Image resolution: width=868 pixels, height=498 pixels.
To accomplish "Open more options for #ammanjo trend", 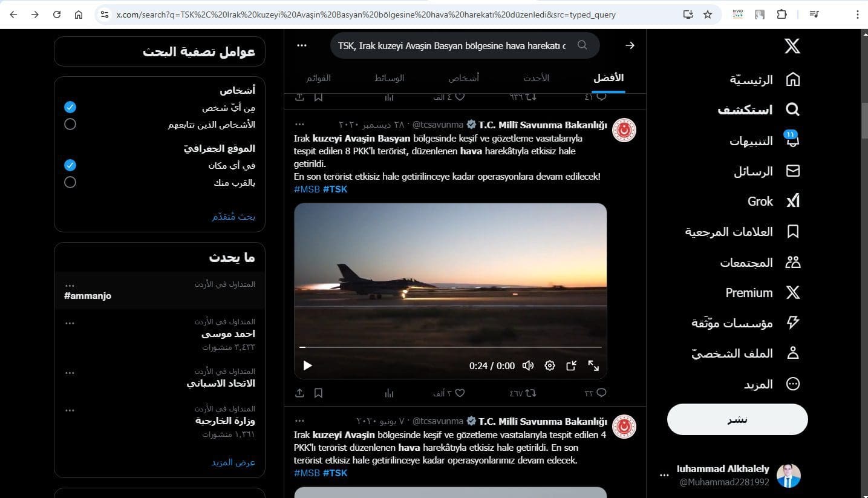I will [x=70, y=285].
